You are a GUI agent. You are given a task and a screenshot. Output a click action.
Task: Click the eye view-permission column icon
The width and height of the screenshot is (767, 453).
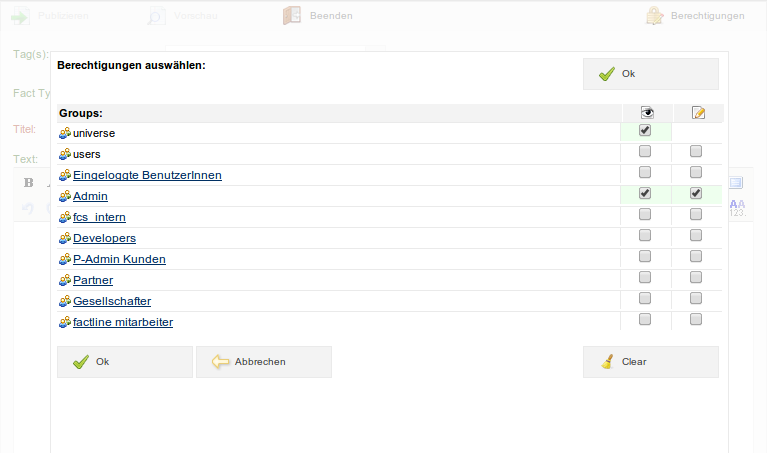tap(646, 113)
